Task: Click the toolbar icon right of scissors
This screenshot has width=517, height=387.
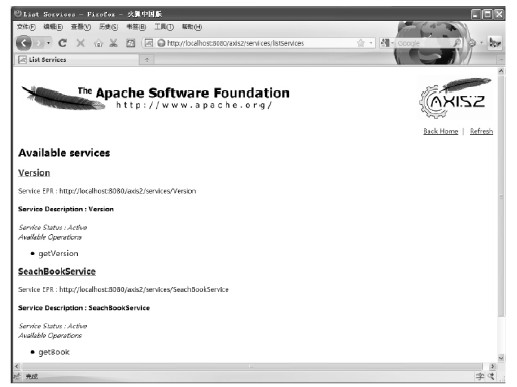Action: pyautogui.click(x=130, y=43)
